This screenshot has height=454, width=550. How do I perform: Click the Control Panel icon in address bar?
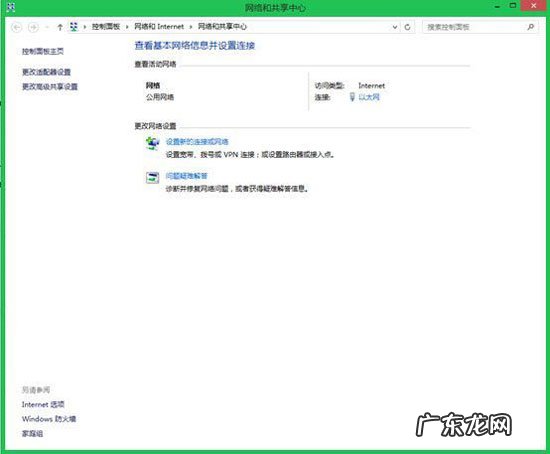[x=74, y=27]
